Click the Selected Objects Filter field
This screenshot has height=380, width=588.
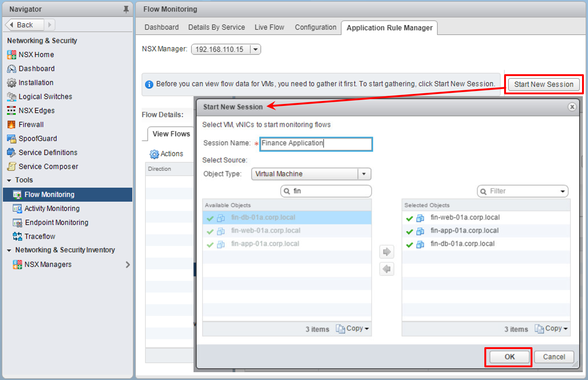[522, 191]
